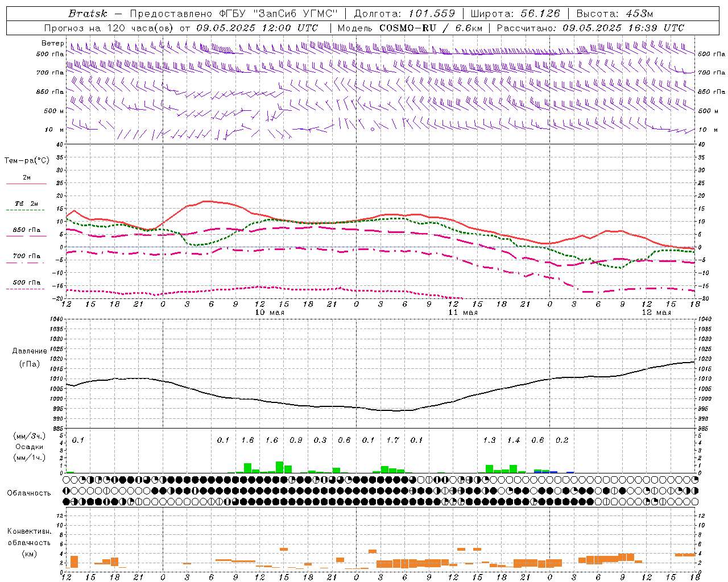Click the '(км)' convective cloud unit label
The width and height of the screenshot is (728, 582).
29,554
